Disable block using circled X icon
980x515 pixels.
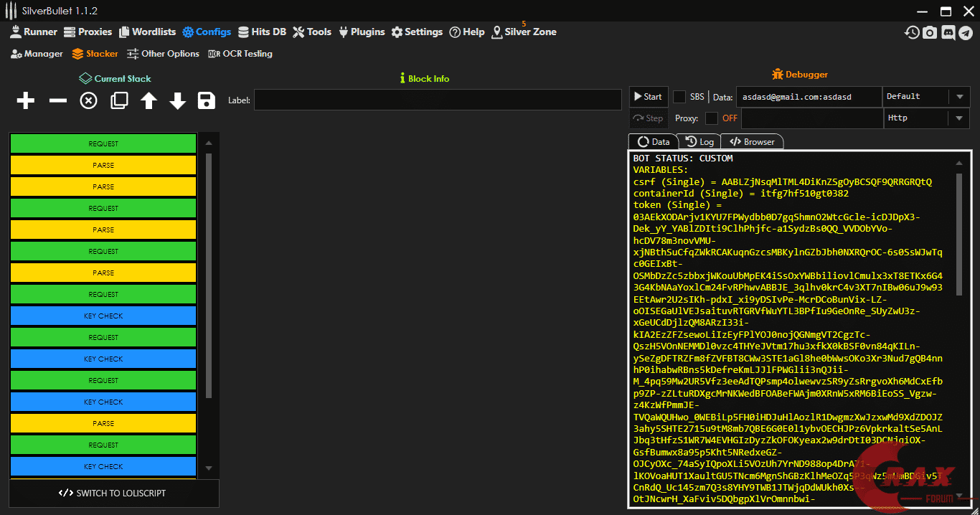(x=88, y=101)
